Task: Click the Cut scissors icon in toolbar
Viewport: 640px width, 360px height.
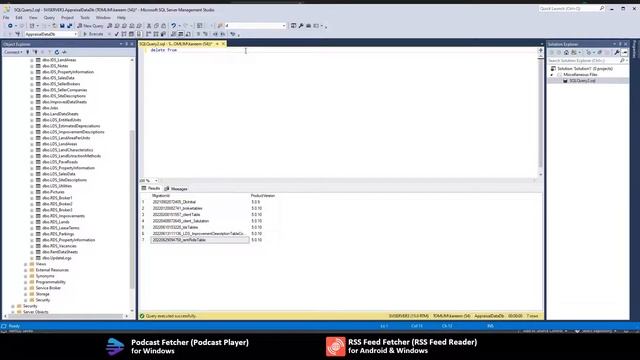Action: 149,26
